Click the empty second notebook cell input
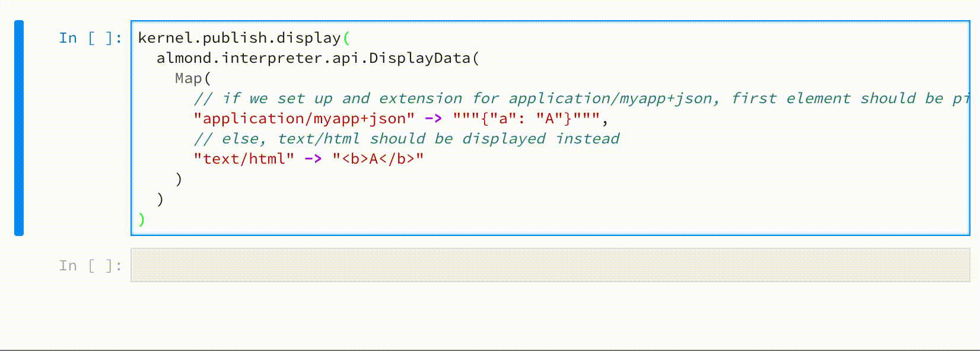Image resolution: width=980 pixels, height=351 pixels. (x=550, y=265)
